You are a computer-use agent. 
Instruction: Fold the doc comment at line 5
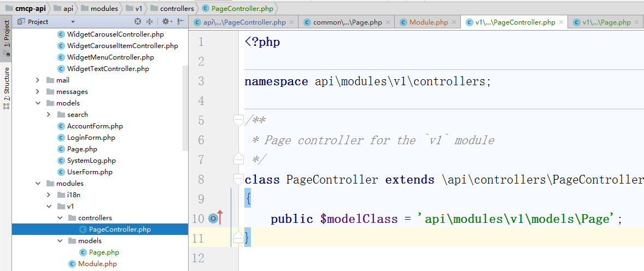click(x=238, y=120)
